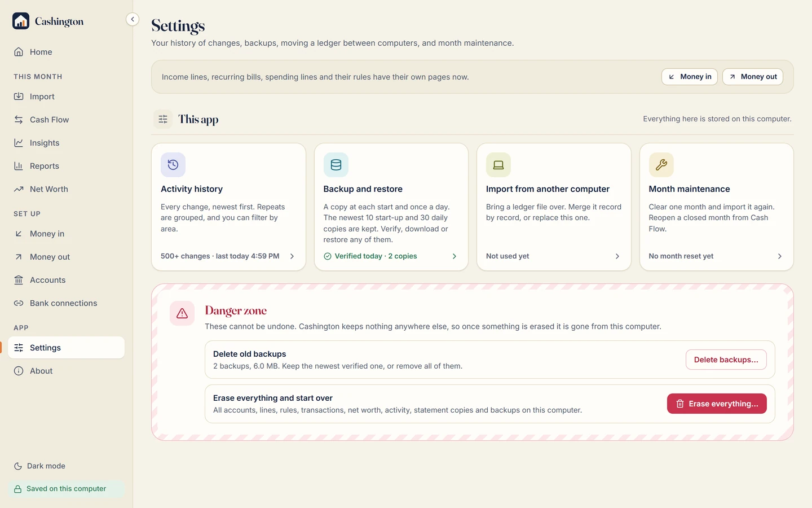The width and height of the screenshot is (812, 508).
Task: Click the Insights line chart icon
Action: [x=19, y=143]
